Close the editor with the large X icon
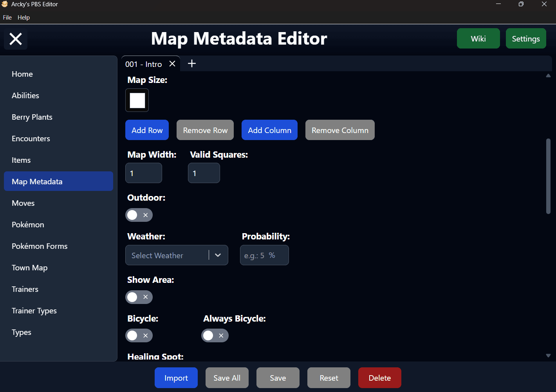Viewport: 556px width, 392px height. [16, 39]
